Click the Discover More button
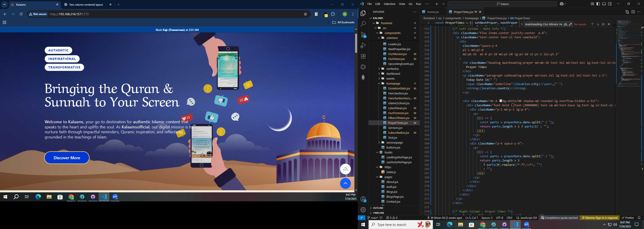 coord(67,158)
